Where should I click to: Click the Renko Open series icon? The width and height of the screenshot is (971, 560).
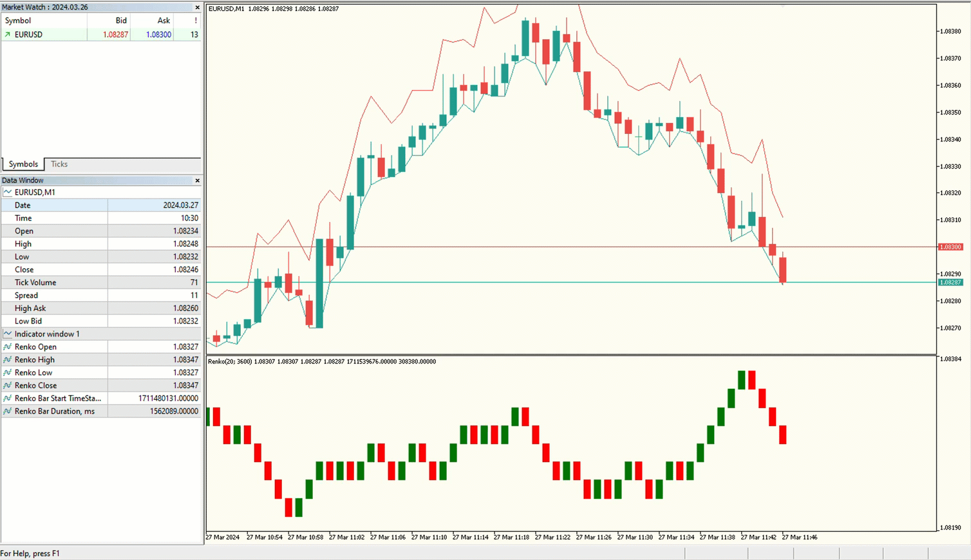[x=8, y=347]
